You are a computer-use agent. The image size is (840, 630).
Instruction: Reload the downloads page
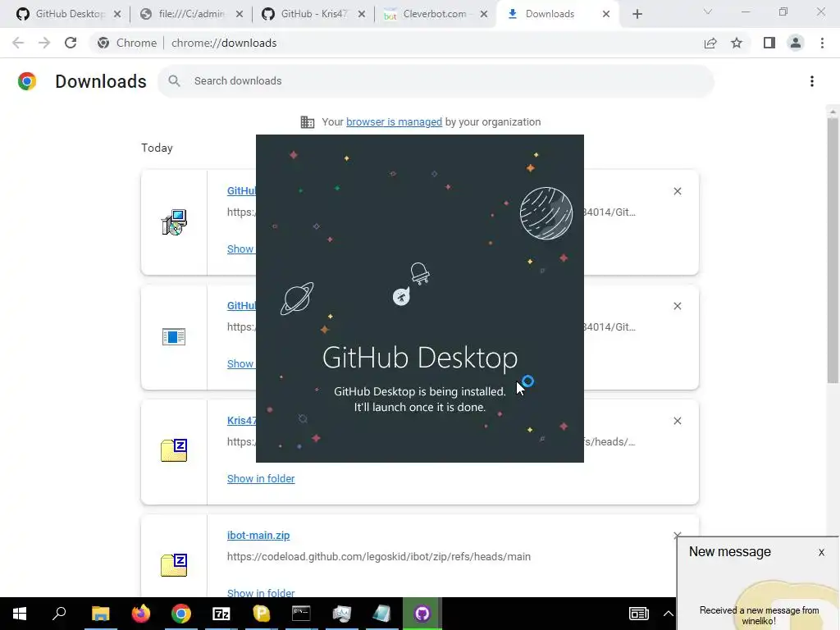click(x=71, y=43)
